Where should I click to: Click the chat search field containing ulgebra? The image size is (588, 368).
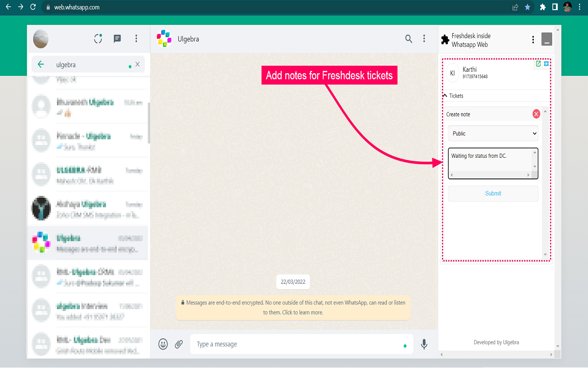[x=88, y=64]
